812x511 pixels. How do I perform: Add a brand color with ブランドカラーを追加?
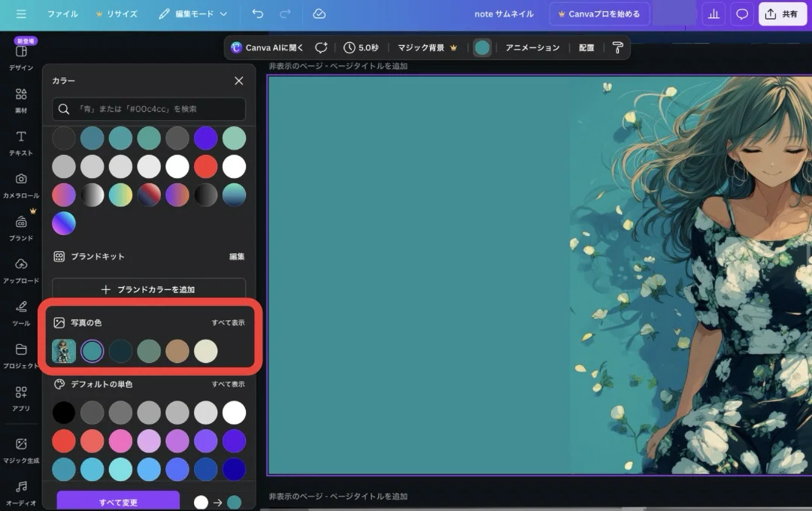[149, 289]
